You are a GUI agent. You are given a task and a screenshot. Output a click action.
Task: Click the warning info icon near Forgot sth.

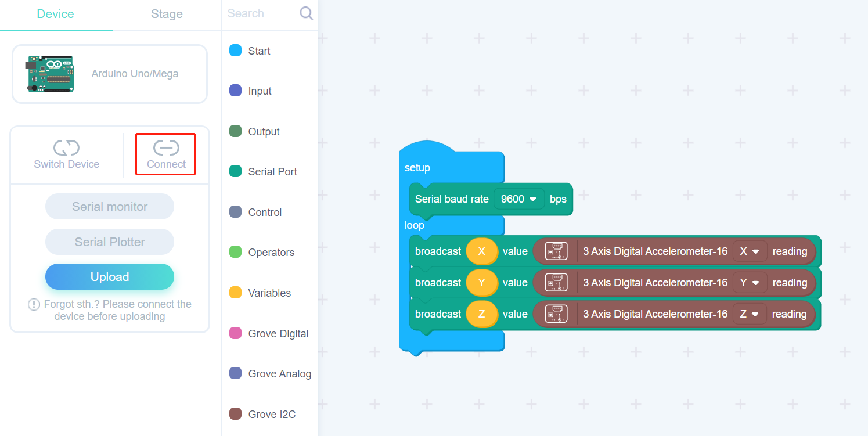(x=34, y=304)
